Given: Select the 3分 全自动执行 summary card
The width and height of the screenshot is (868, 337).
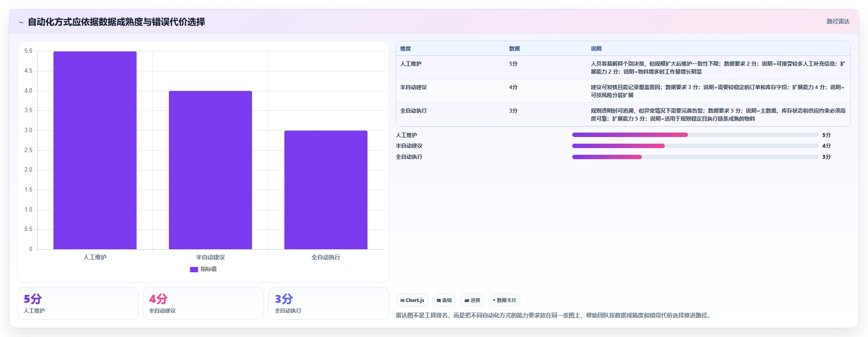Looking at the screenshot, I should [329, 303].
